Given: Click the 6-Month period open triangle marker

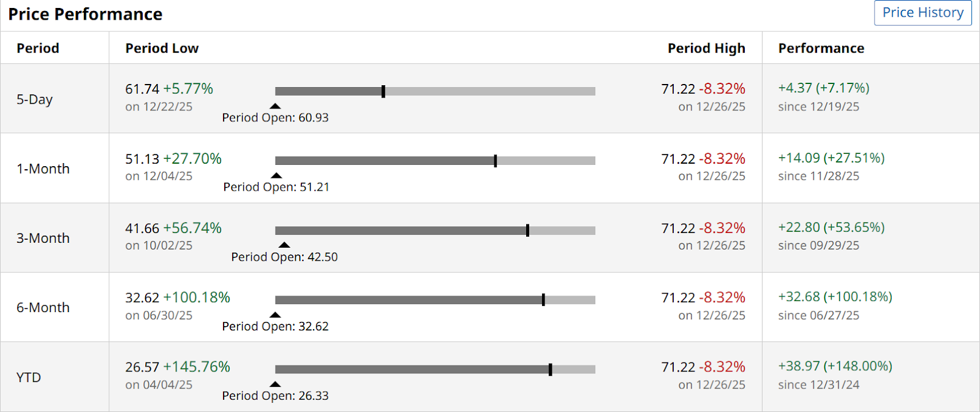Looking at the screenshot, I should [x=276, y=315].
